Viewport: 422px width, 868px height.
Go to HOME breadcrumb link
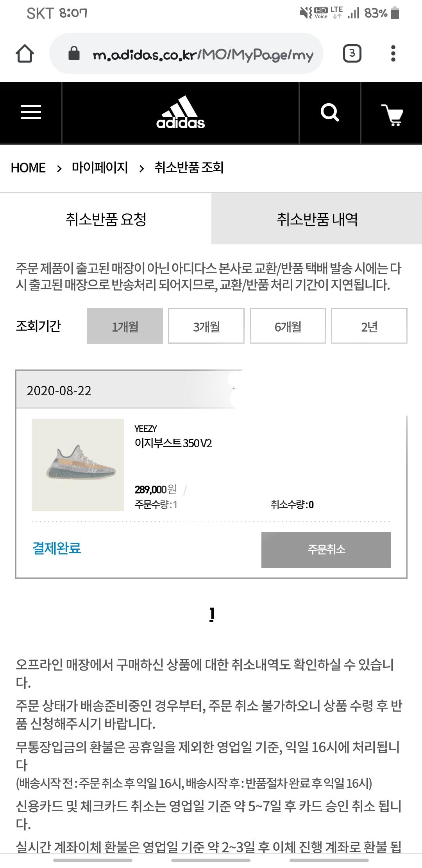pos(28,168)
